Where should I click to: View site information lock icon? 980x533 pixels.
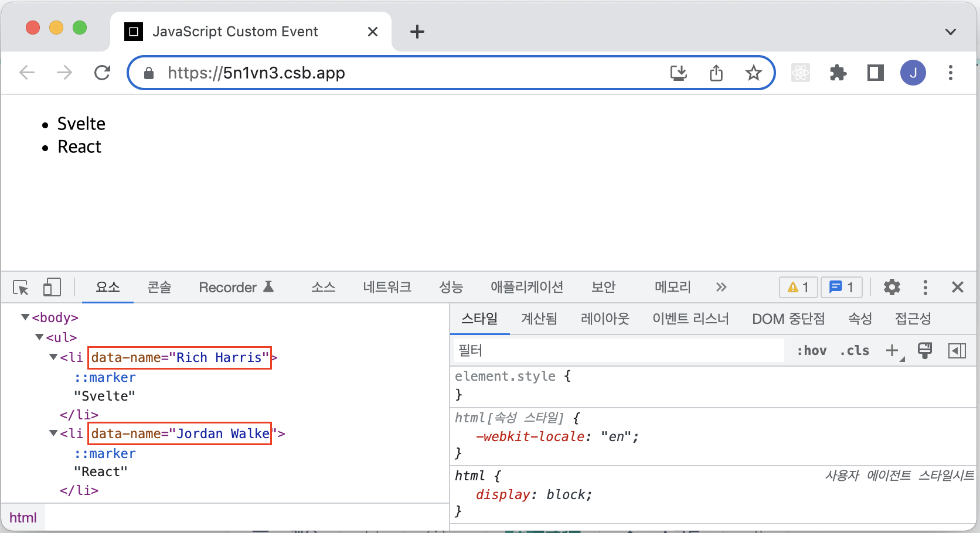point(149,73)
